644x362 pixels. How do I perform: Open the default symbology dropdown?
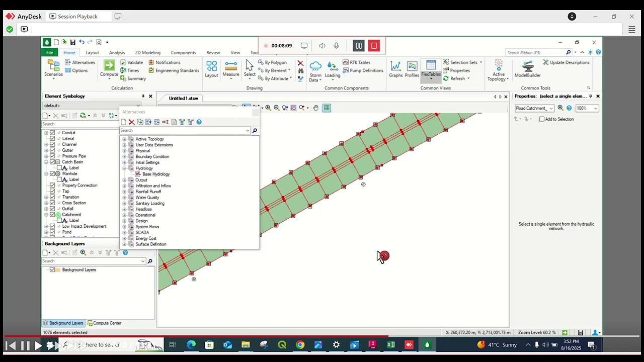pos(92,106)
